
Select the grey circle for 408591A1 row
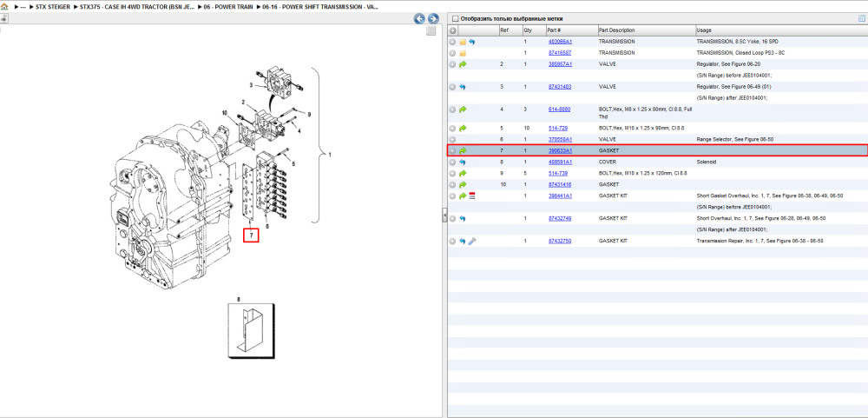coord(452,162)
